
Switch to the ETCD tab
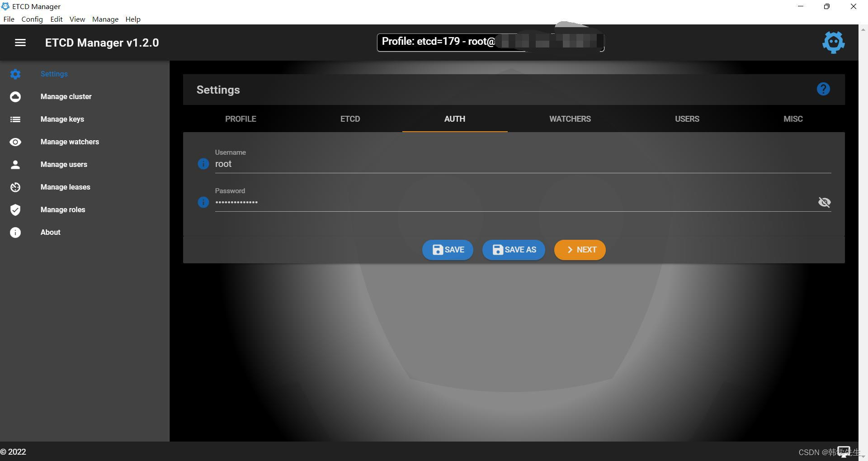[x=350, y=119]
